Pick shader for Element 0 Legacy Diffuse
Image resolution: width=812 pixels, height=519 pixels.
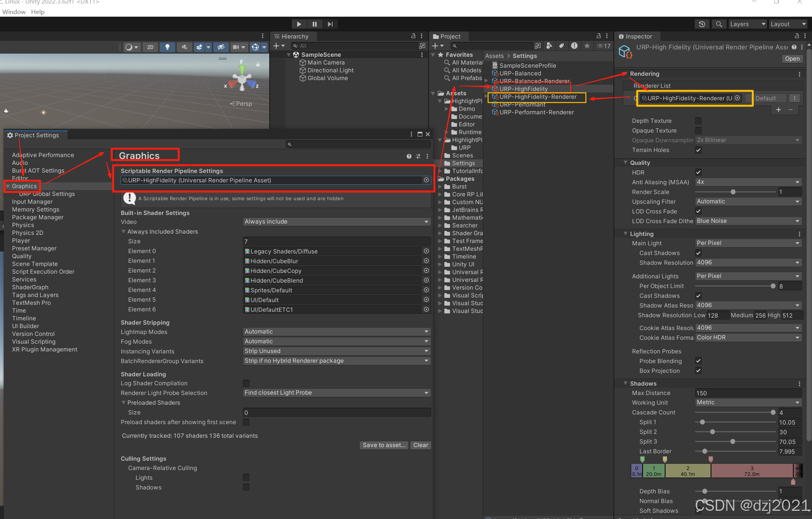tap(426, 251)
